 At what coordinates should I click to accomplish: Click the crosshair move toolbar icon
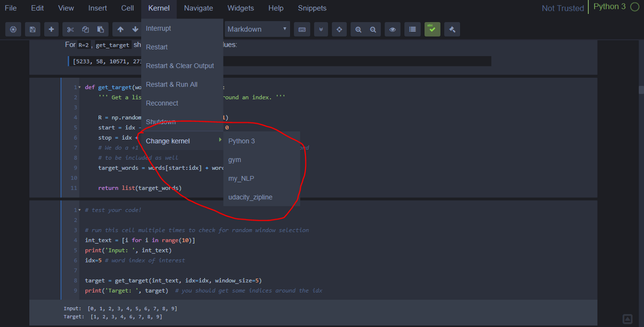click(340, 29)
